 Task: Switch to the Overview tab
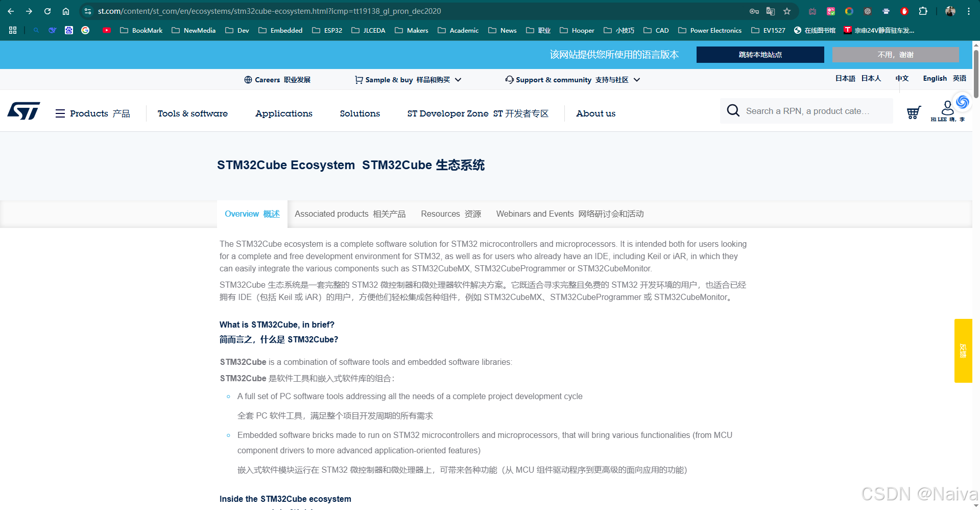coord(252,214)
